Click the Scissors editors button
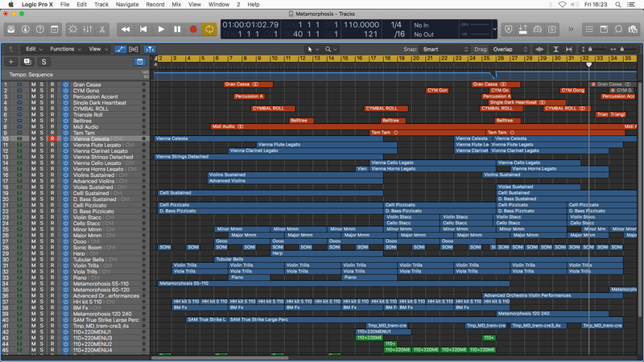644x362 pixels. [102, 29]
